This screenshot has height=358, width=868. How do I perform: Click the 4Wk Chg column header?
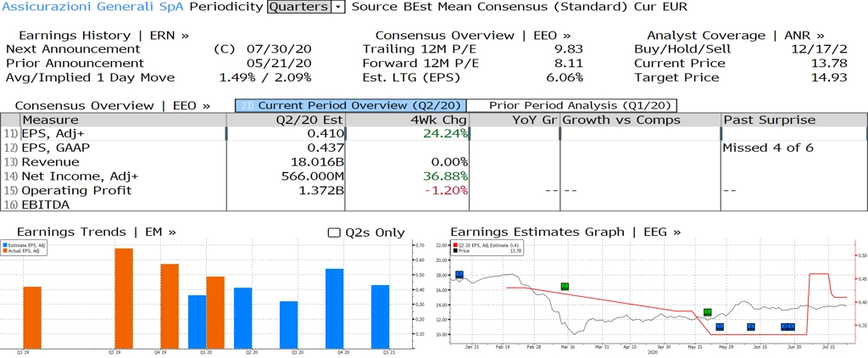(407, 120)
